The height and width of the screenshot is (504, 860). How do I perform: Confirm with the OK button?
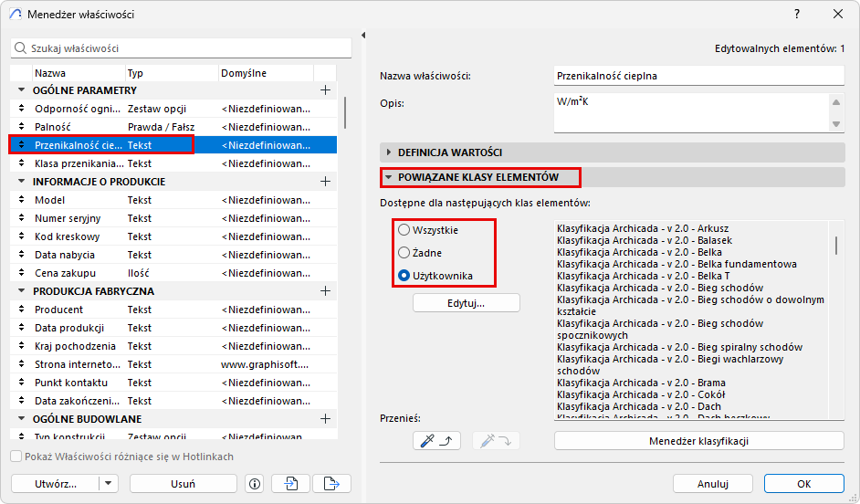point(804,484)
